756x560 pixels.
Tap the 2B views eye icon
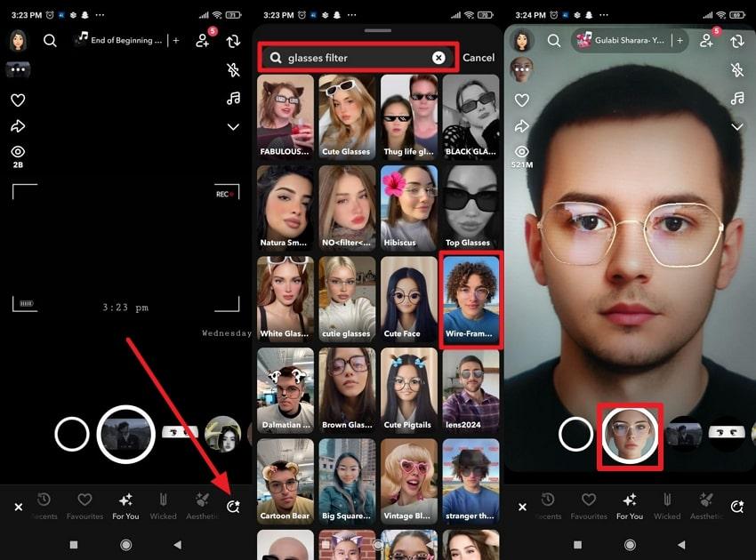(18, 152)
